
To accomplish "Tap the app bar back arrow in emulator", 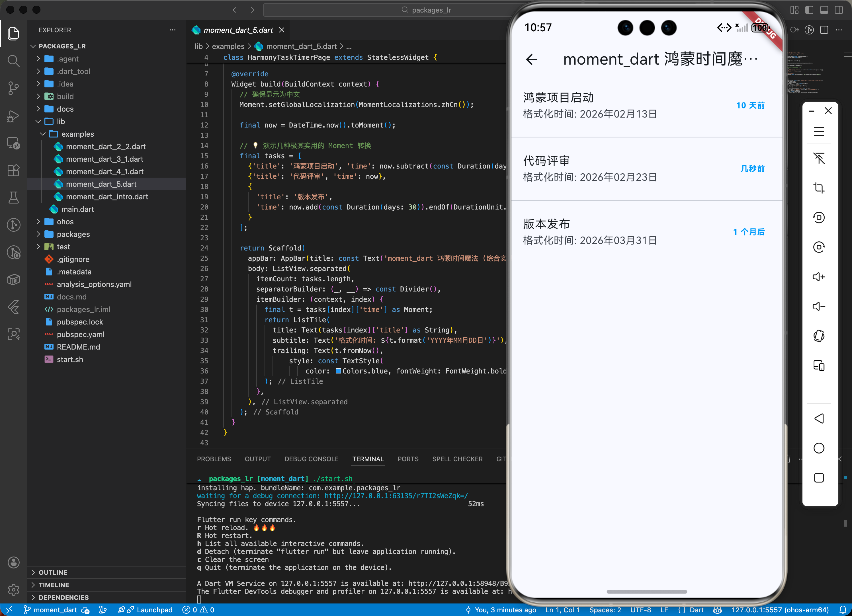I will 532,59.
